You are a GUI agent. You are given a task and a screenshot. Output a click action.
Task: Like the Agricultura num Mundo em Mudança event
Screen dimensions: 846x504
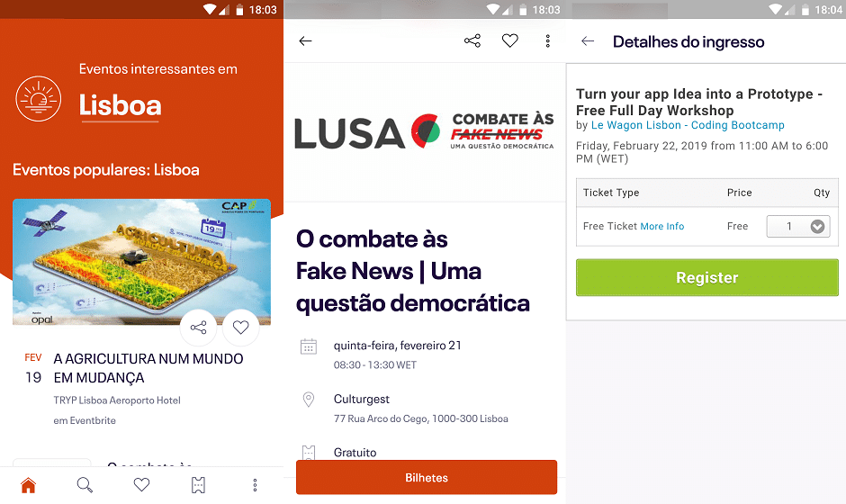click(x=240, y=328)
